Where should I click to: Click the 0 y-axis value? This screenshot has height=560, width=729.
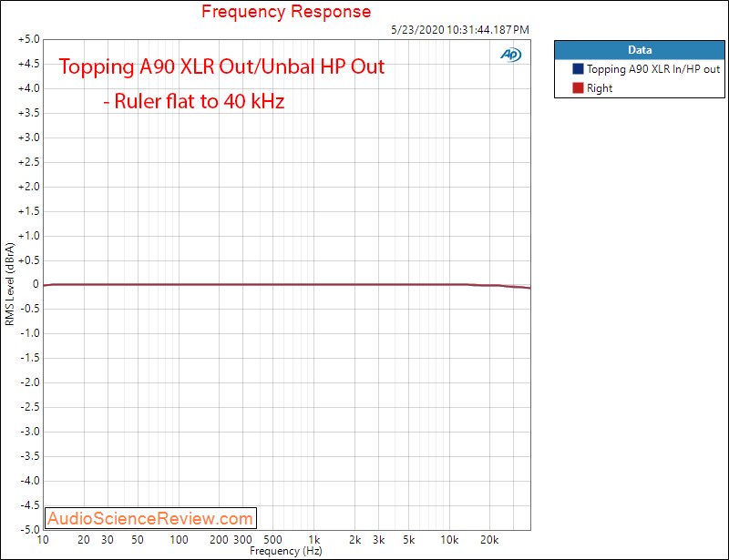(x=36, y=284)
